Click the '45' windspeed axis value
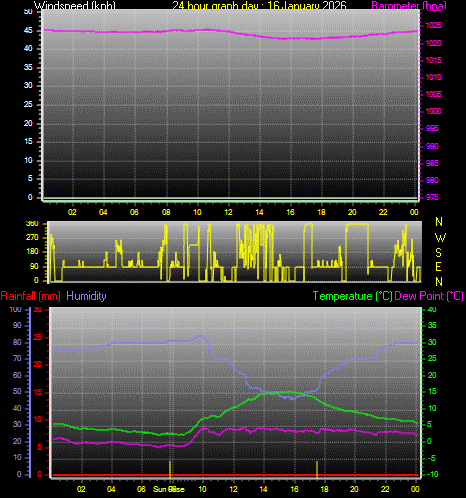The height and width of the screenshot is (498, 466). pos(28,30)
